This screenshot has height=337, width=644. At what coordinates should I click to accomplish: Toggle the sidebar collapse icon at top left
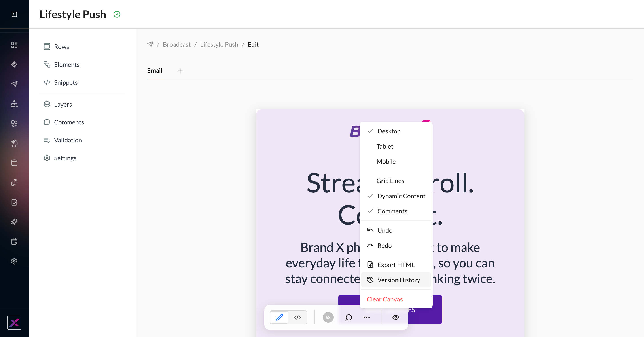[14, 14]
